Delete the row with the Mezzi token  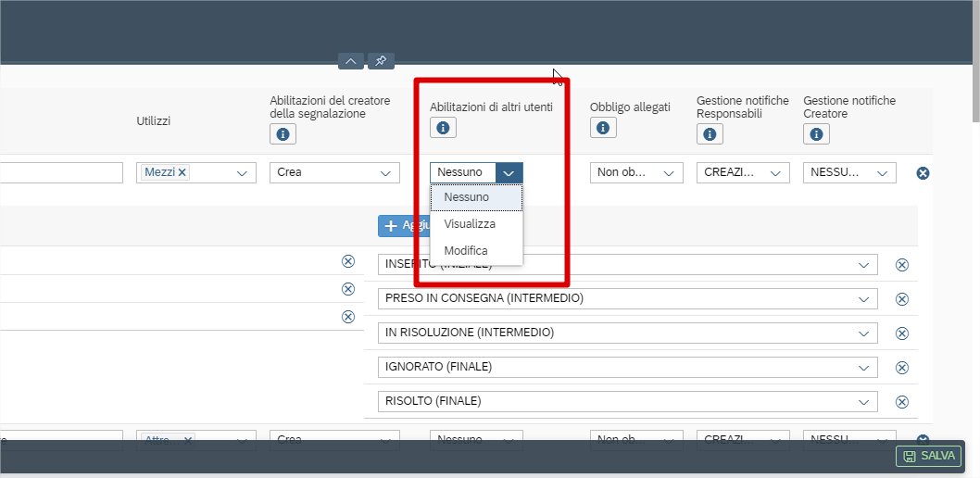click(x=923, y=173)
